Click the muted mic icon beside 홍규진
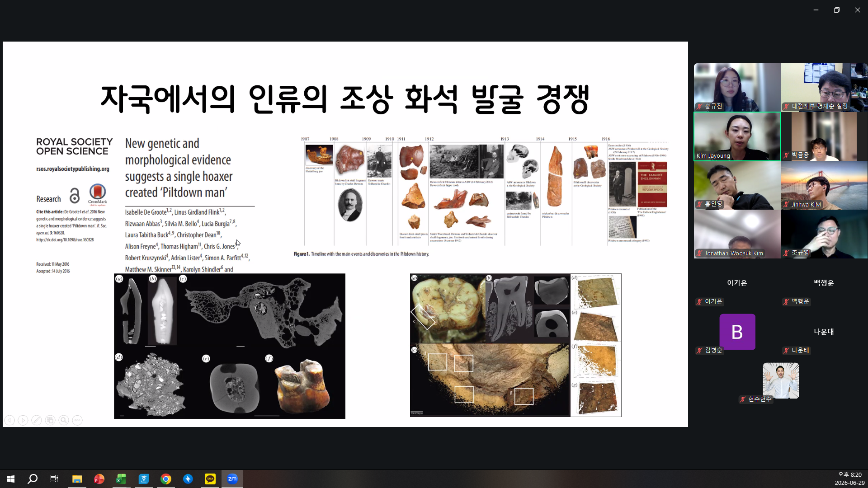This screenshot has height=488, width=868. pos(700,107)
